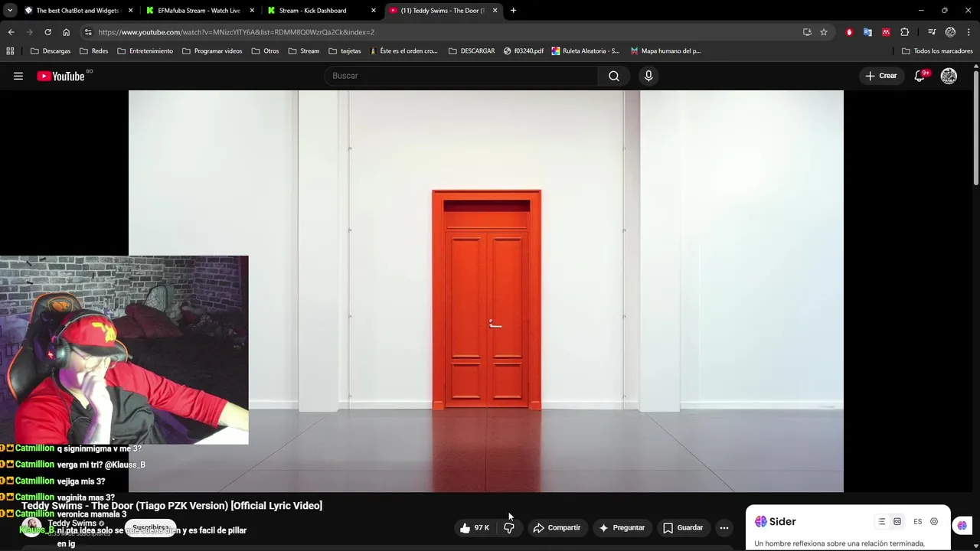
Task: Change Sider language ES selector
Action: pos(918,522)
